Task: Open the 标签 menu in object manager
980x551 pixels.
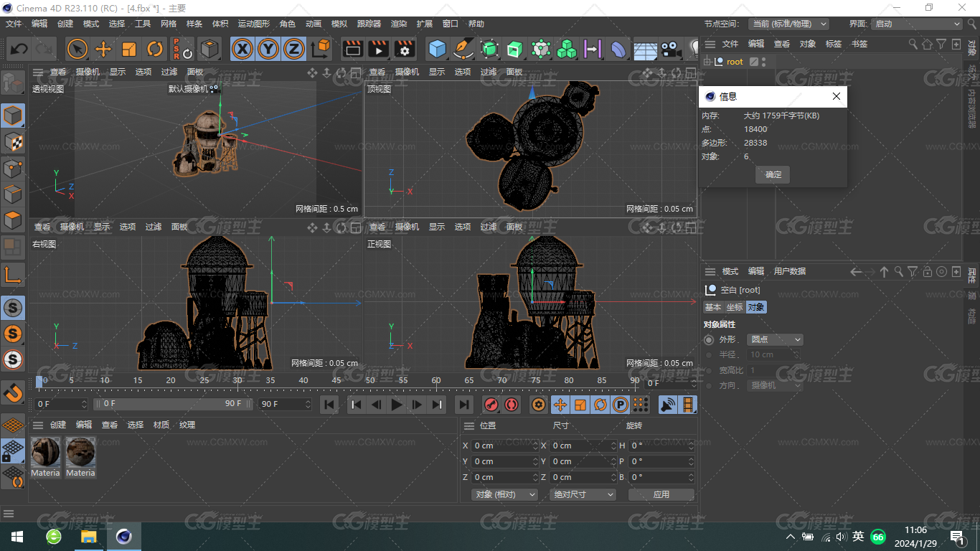Action: coord(834,44)
